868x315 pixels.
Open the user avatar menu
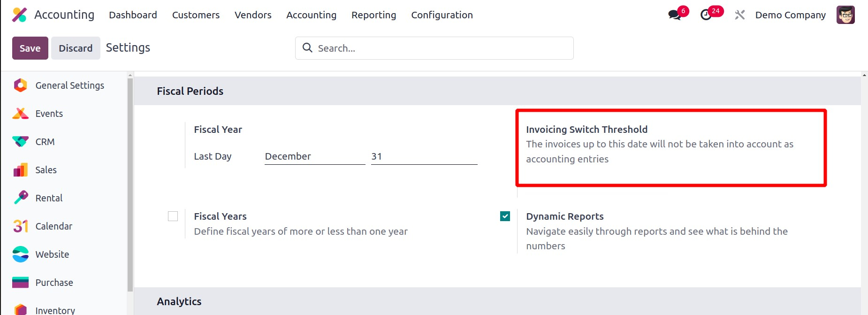[x=845, y=15]
